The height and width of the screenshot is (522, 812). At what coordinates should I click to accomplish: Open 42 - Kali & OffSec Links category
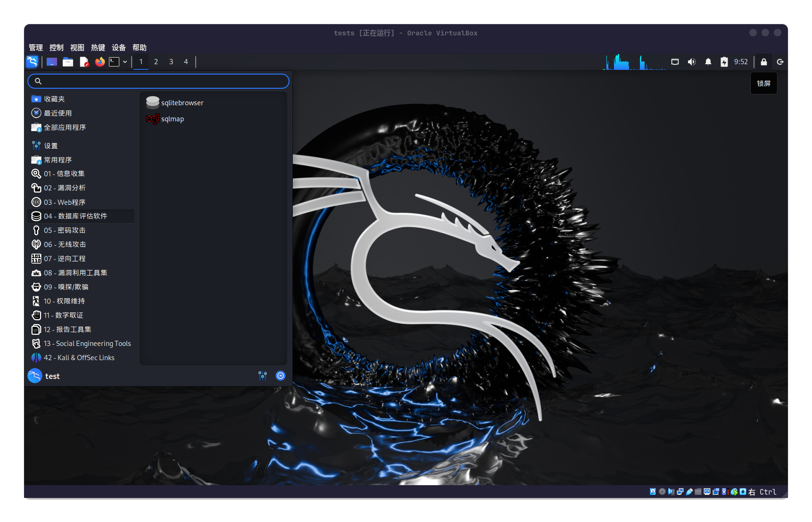coord(82,358)
